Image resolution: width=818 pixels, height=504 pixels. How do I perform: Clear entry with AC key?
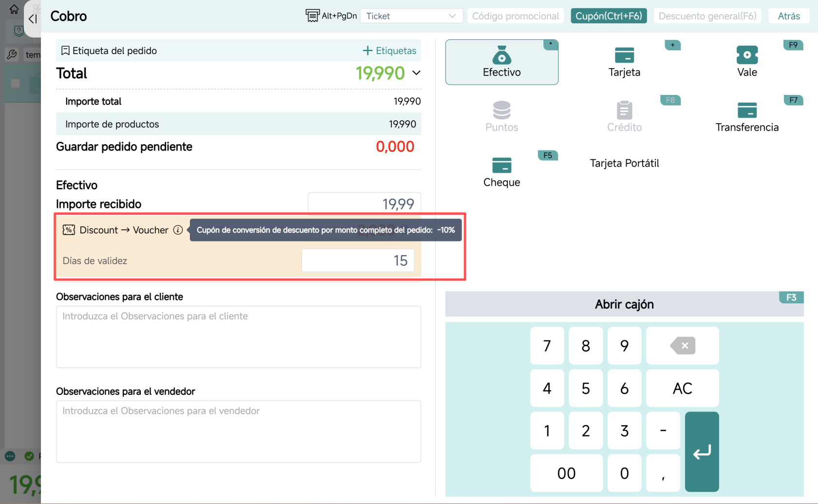(683, 388)
